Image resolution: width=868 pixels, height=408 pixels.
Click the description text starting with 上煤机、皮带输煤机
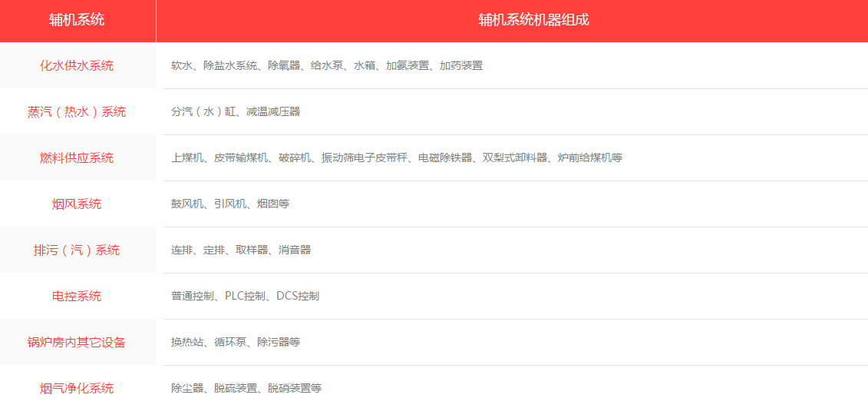click(x=397, y=158)
